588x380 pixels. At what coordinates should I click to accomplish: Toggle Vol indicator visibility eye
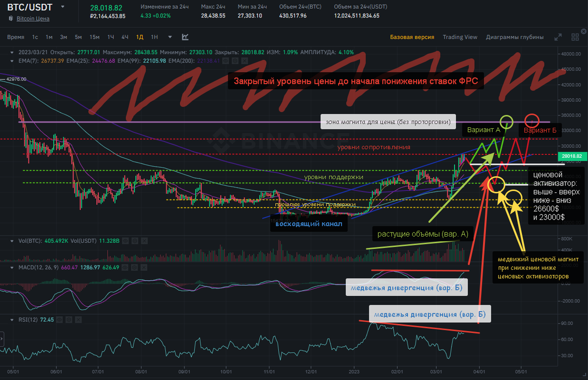tap(125, 241)
